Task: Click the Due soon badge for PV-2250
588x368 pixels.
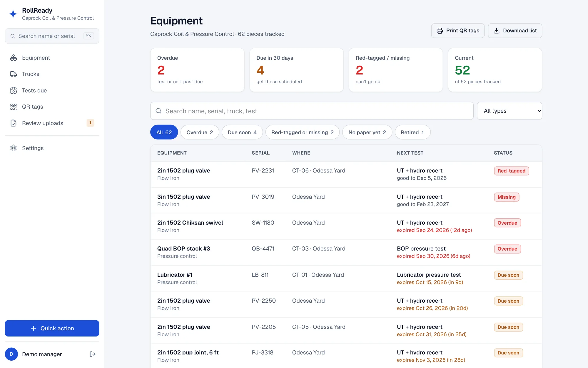Action: tap(508, 301)
